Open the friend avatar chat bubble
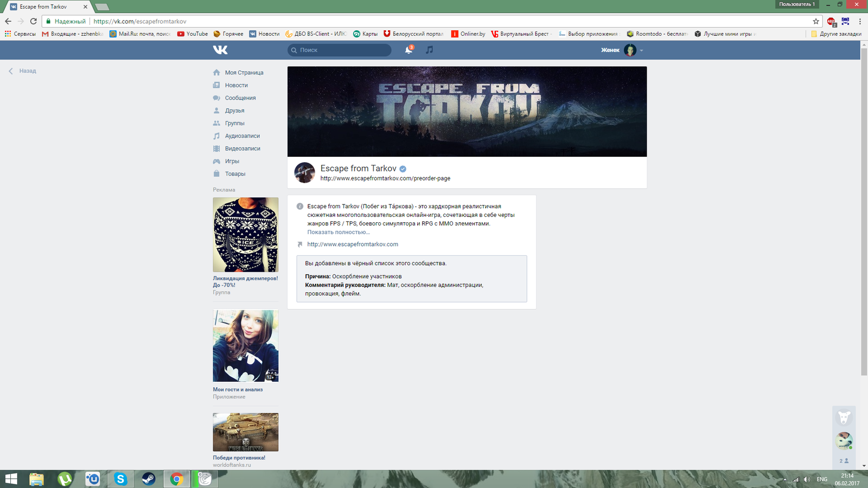868x488 pixels. click(844, 441)
